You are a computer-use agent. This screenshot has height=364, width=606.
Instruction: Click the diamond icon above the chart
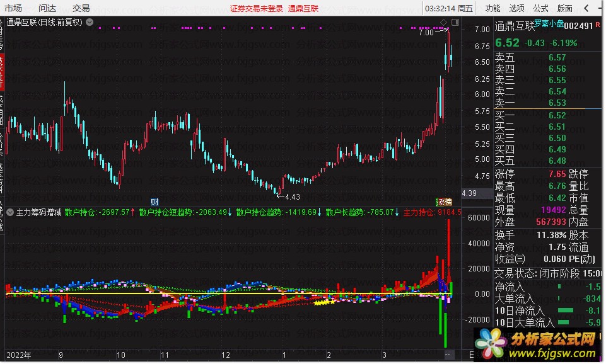444,23
